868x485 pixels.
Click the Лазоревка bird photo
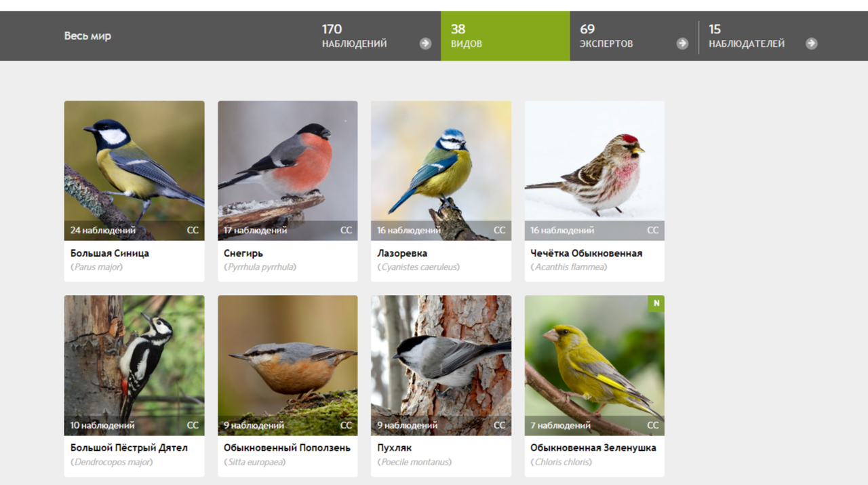tap(441, 171)
